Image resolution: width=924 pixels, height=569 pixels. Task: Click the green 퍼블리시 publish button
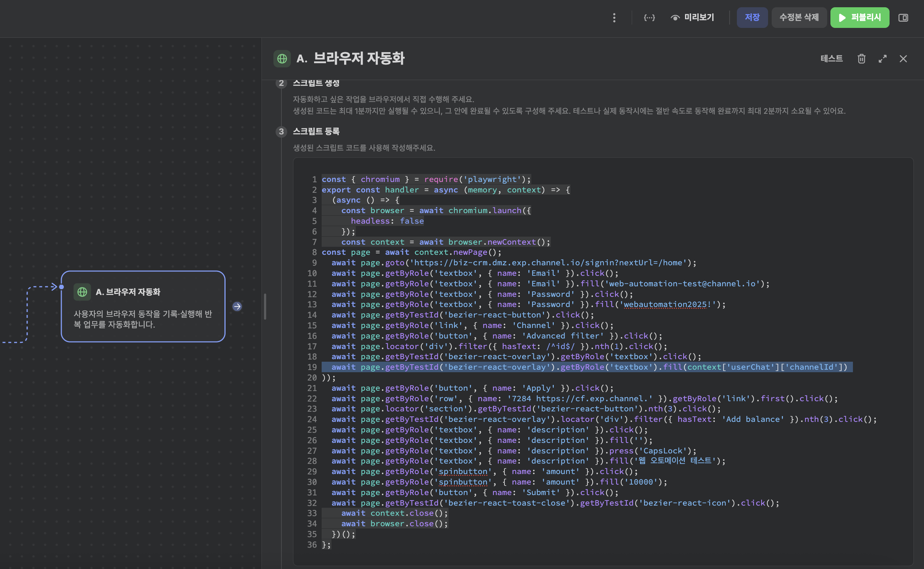859,18
